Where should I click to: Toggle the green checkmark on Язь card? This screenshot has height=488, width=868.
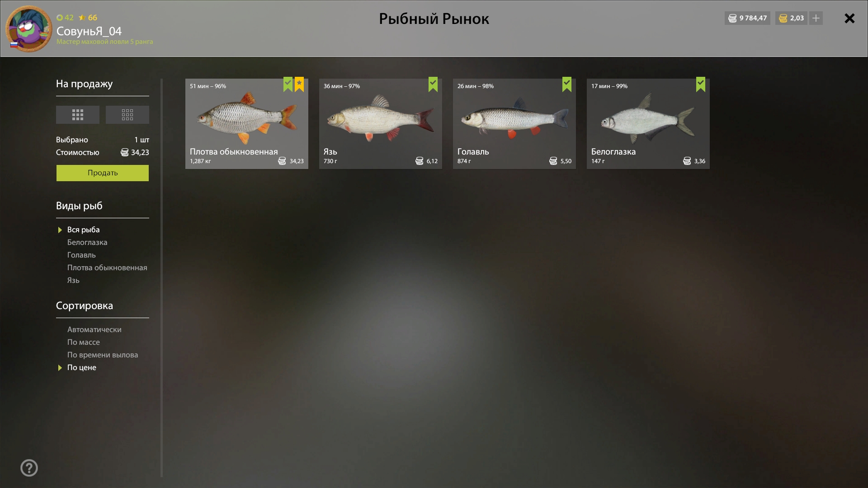coord(433,84)
